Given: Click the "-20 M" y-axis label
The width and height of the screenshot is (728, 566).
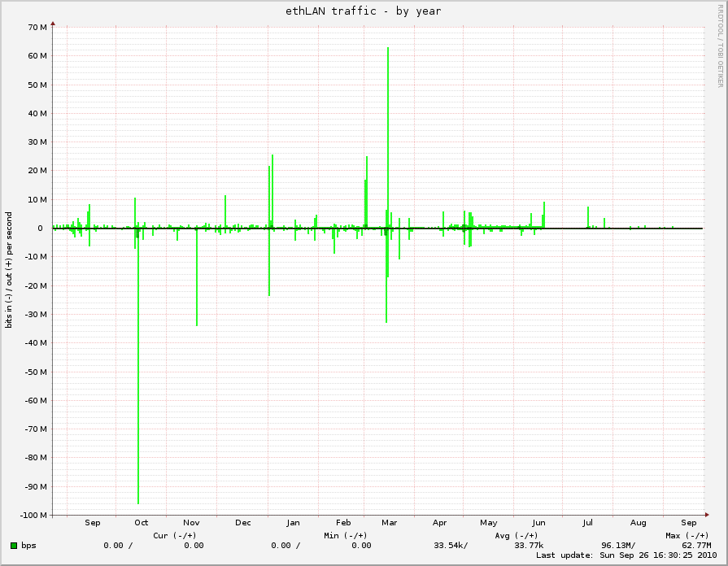Looking at the screenshot, I should 36,285.
